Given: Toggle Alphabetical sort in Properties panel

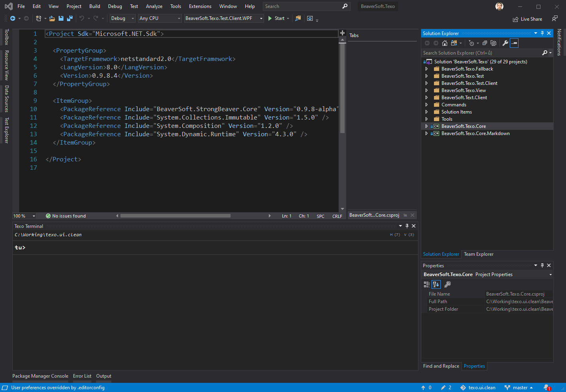Looking at the screenshot, I should pyautogui.click(x=436, y=284).
